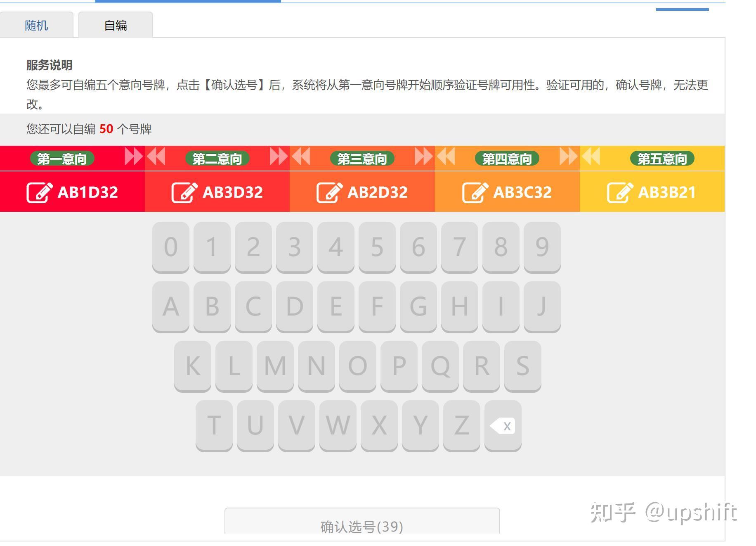
Task: Tap the letter F key
Action: click(x=377, y=307)
